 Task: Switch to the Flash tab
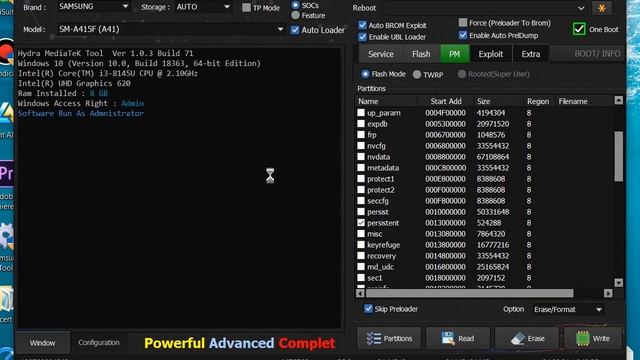coord(421,54)
